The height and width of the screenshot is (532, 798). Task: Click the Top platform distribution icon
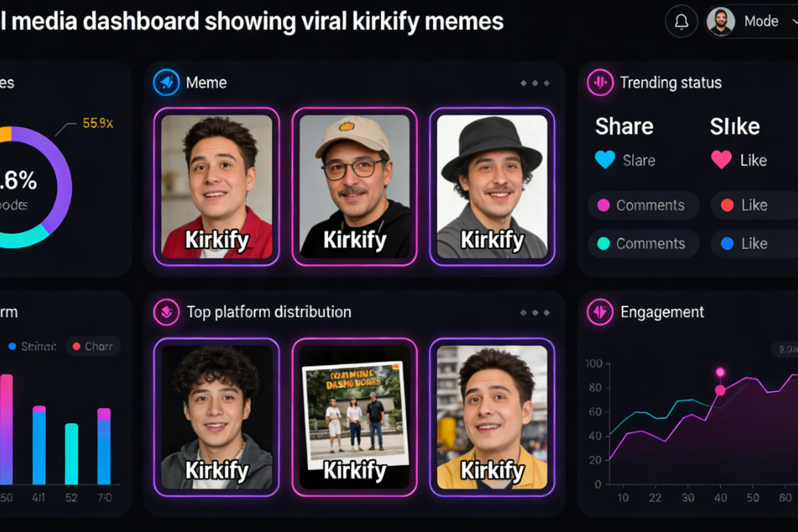click(x=166, y=312)
